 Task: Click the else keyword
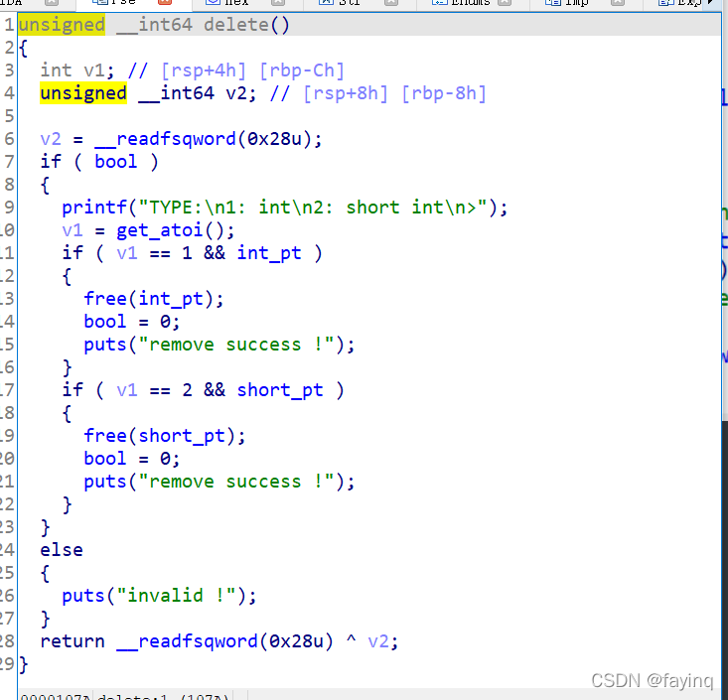pos(62,550)
